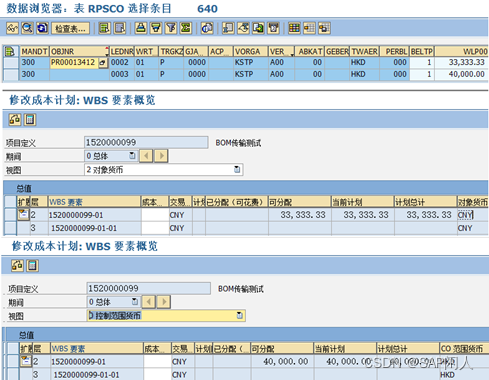This screenshot has height=380, width=489.
Task: Click the display details magnifier icon
Action: click(27, 28)
